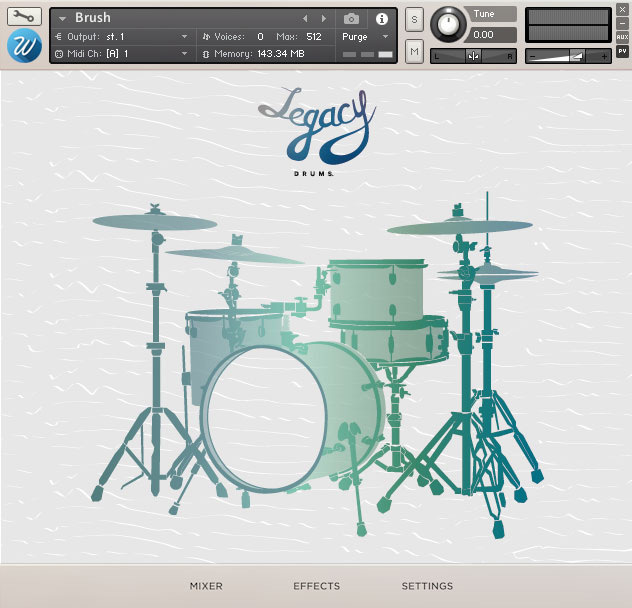Adjust the pan slider between L and R
The height and width of the screenshot is (608, 632).
(473, 56)
